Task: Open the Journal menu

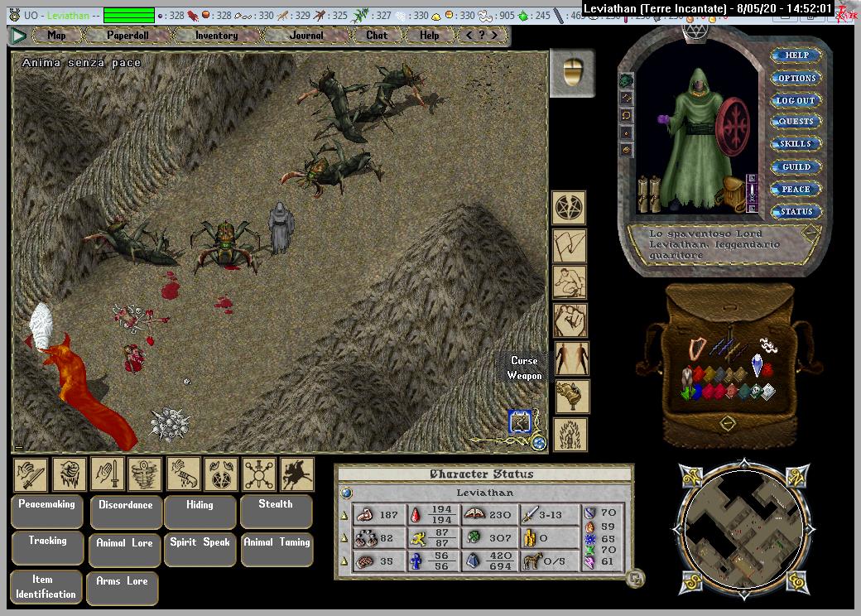Action: tap(306, 35)
